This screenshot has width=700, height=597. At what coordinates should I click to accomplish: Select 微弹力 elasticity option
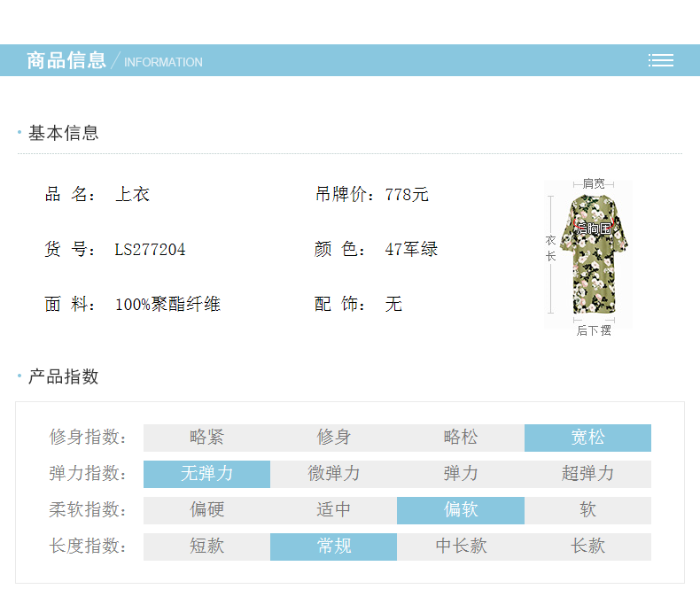[334, 474]
